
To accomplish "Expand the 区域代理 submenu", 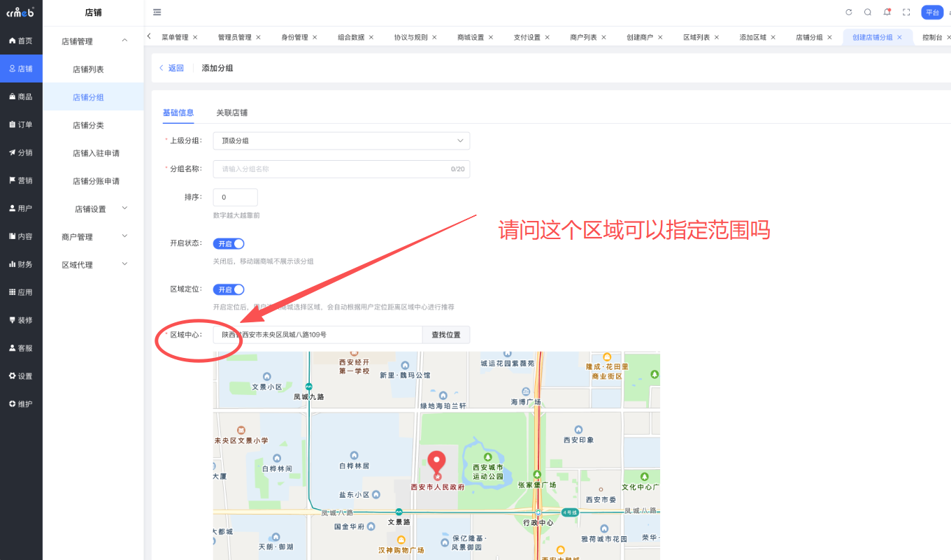I will [x=94, y=265].
